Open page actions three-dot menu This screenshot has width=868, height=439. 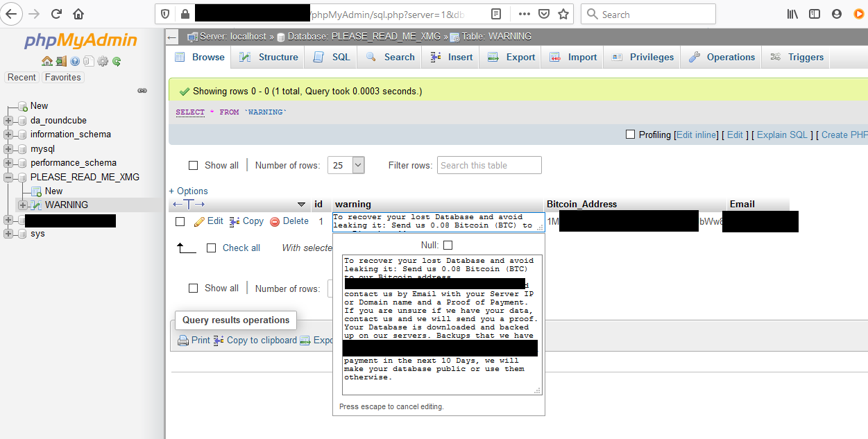[525, 14]
